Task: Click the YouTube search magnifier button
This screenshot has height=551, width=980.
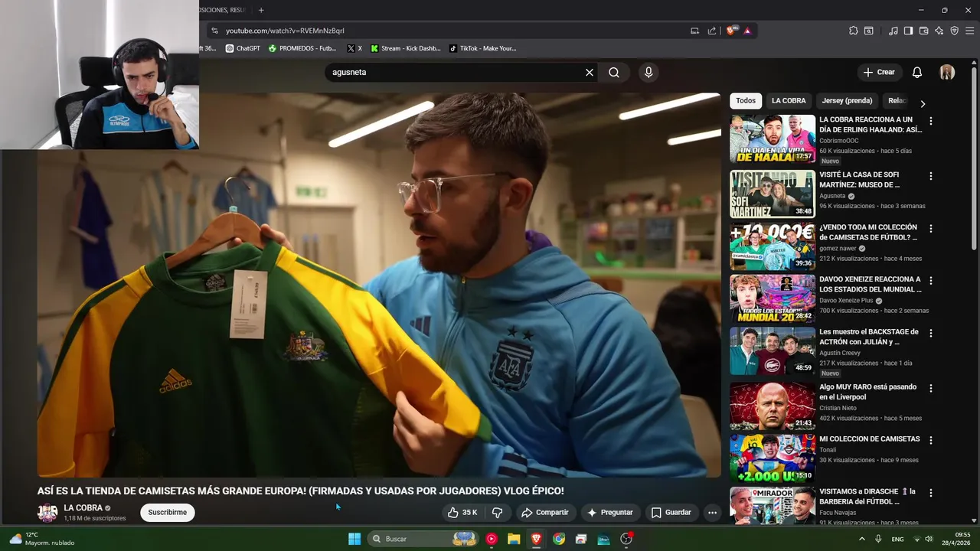Action: tap(614, 73)
